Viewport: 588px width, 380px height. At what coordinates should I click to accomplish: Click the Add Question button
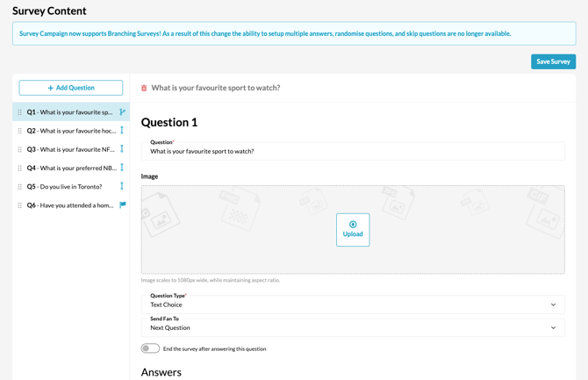(x=71, y=88)
